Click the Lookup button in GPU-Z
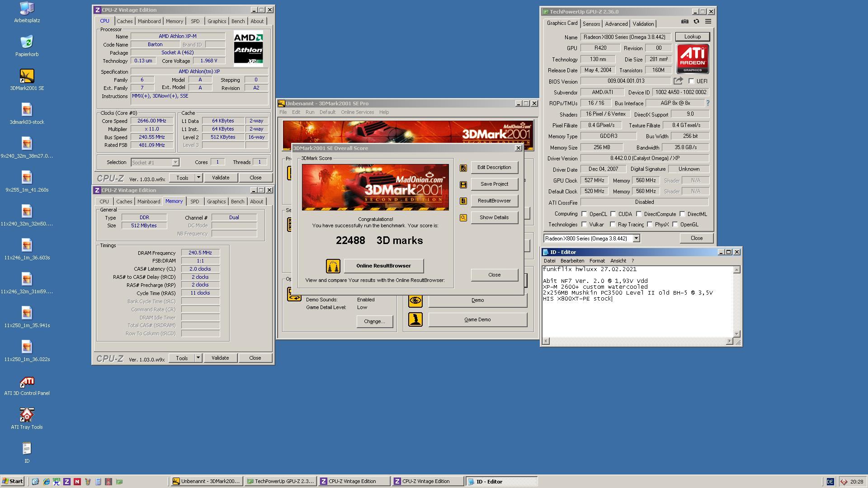This screenshot has width=868, height=488. point(692,37)
